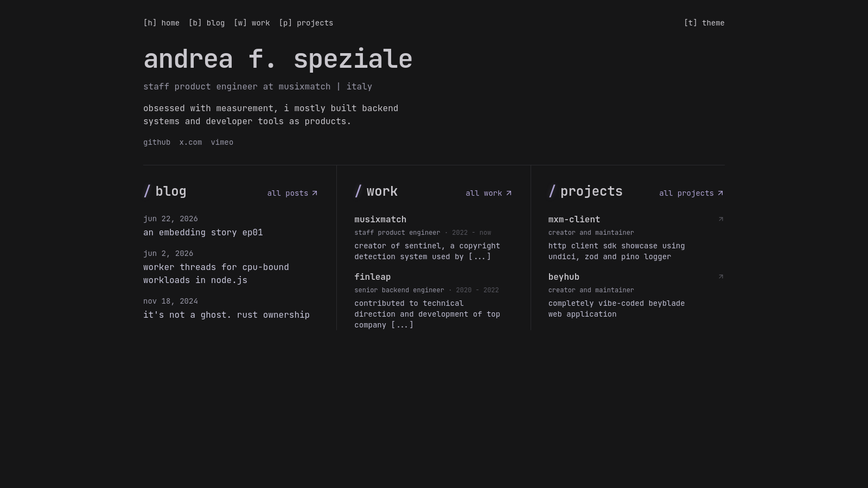This screenshot has height=488, width=868.
Task: Visit the github profile link
Action: click(x=157, y=143)
